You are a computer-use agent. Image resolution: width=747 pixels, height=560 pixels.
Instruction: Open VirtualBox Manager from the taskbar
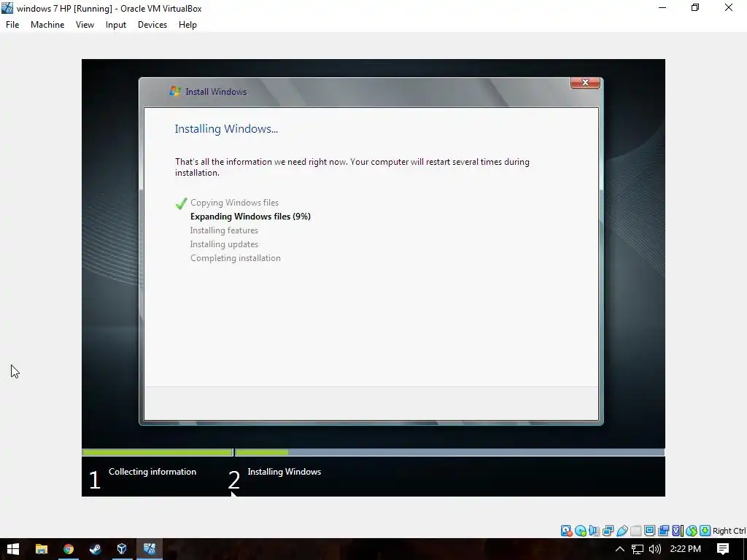click(122, 549)
